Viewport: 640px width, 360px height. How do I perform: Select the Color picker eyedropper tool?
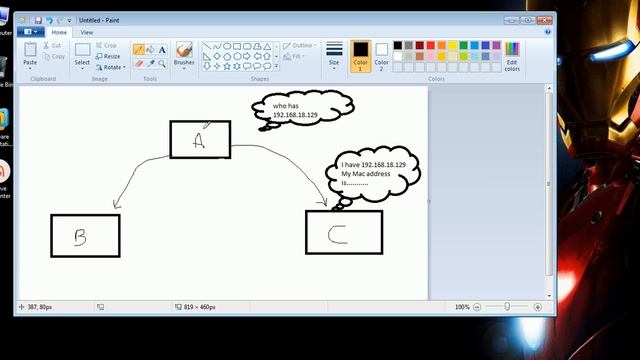point(150,63)
